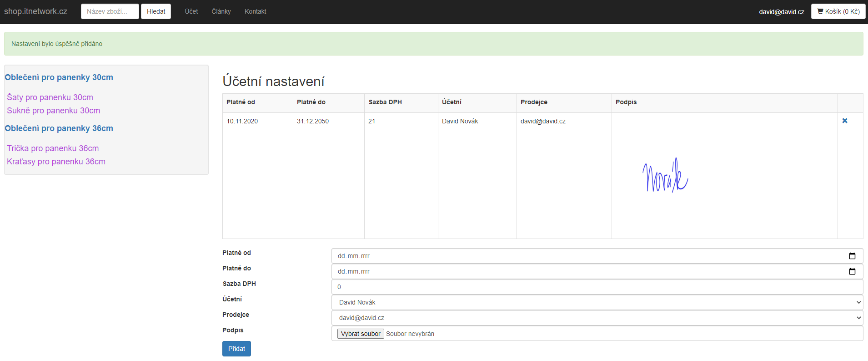Open Sukně pro panenku 30cm
868x361 pixels.
[54, 111]
